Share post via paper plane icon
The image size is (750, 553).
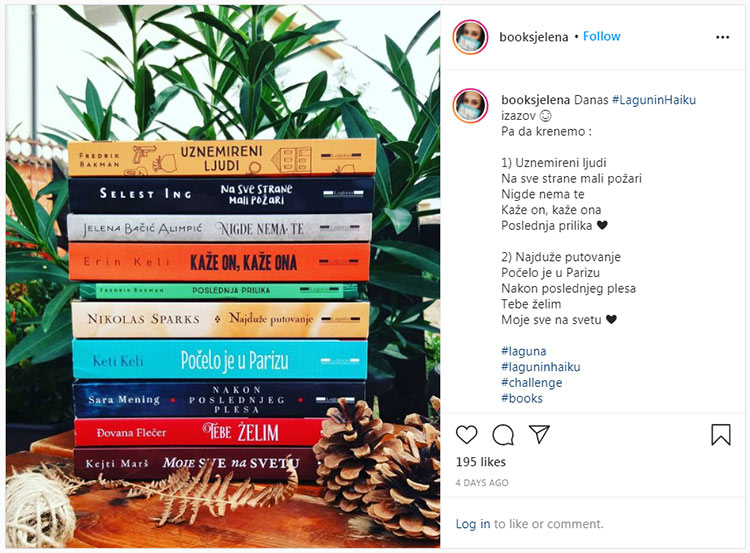(539, 434)
